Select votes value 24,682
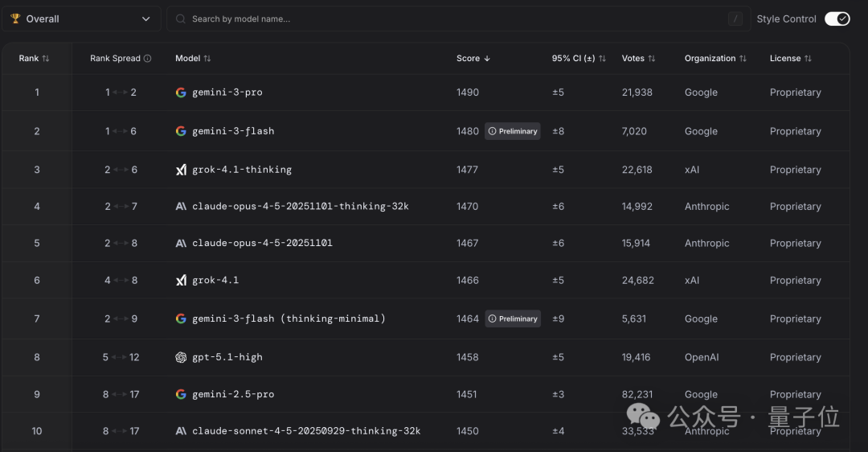 pyautogui.click(x=637, y=280)
